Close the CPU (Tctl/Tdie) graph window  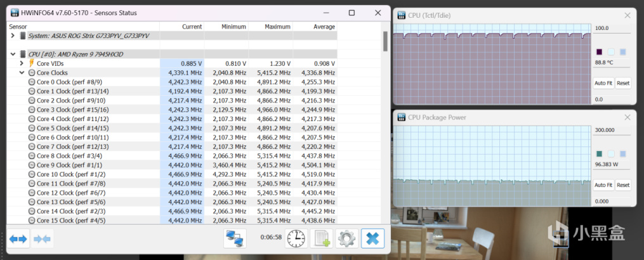click(627, 16)
